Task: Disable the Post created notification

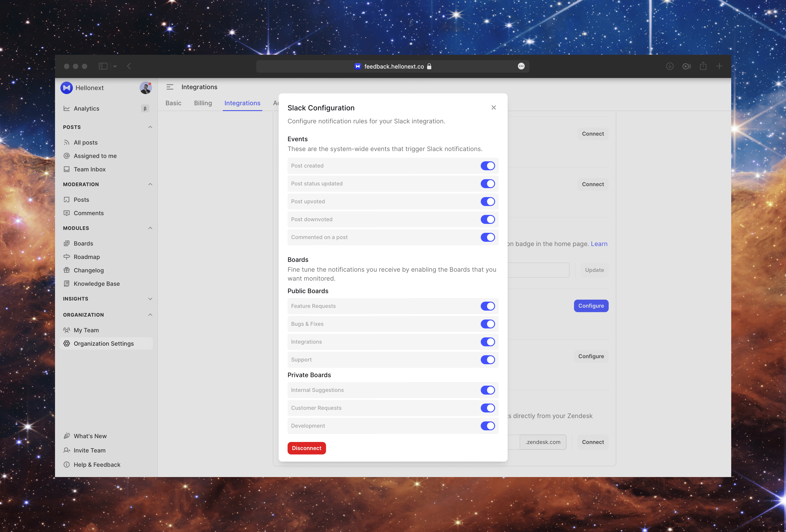Action: pyautogui.click(x=488, y=166)
